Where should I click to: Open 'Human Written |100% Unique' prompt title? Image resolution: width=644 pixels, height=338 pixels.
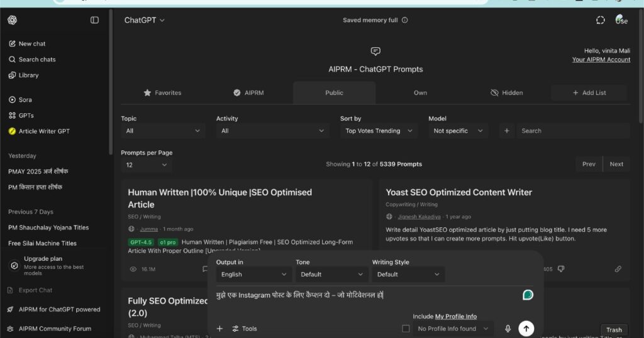point(219,199)
